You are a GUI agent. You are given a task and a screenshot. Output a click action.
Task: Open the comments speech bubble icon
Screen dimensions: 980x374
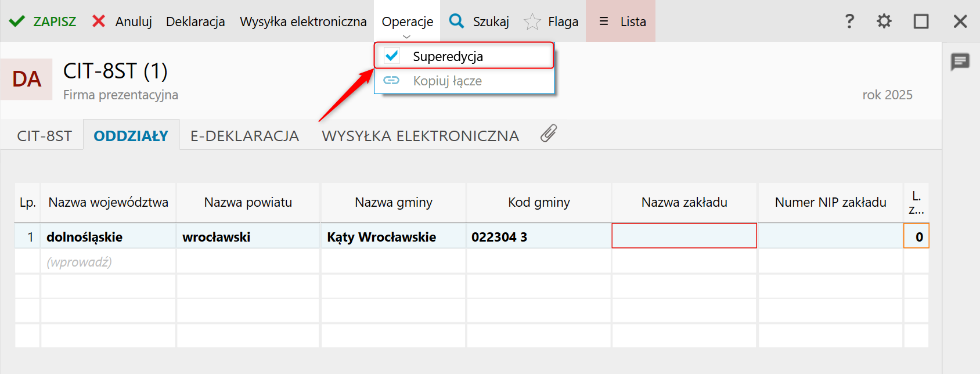[x=960, y=61]
